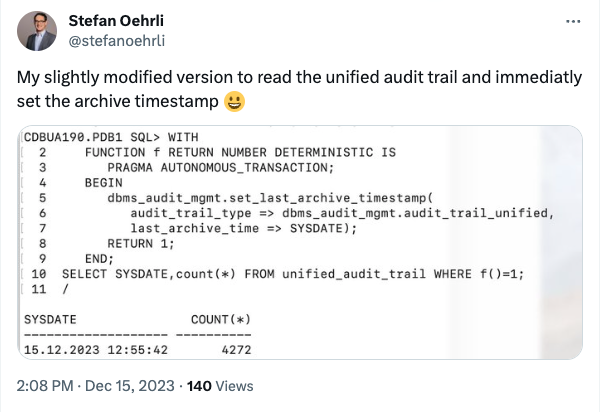
Task: Click the RETURN 1; line in code
Action: click(x=141, y=244)
